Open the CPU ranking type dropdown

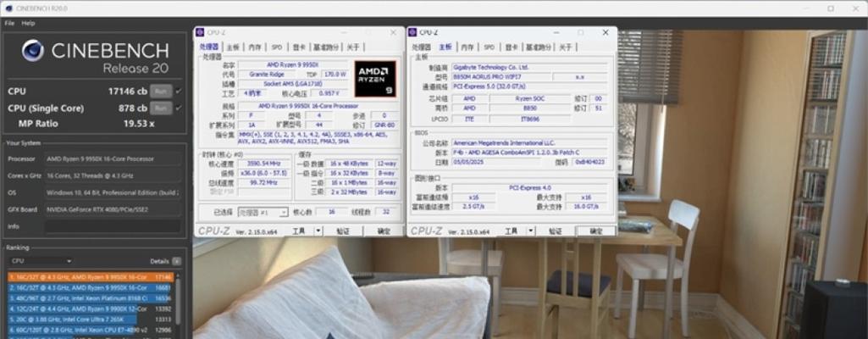[41, 261]
